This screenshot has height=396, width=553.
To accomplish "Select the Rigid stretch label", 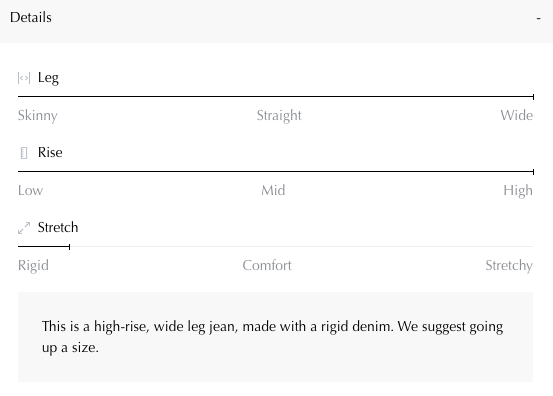I will click(x=33, y=266).
